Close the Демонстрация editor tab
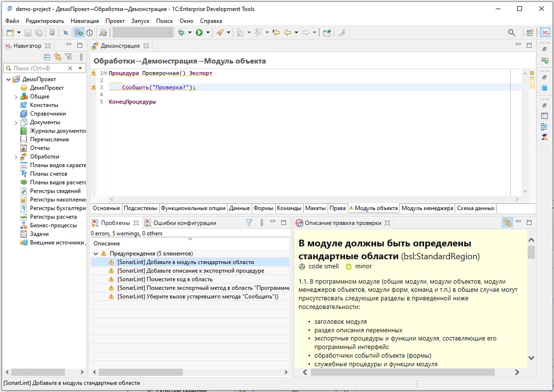Image resolution: width=554 pixels, height=392 pixels. [x=146, y=46]
